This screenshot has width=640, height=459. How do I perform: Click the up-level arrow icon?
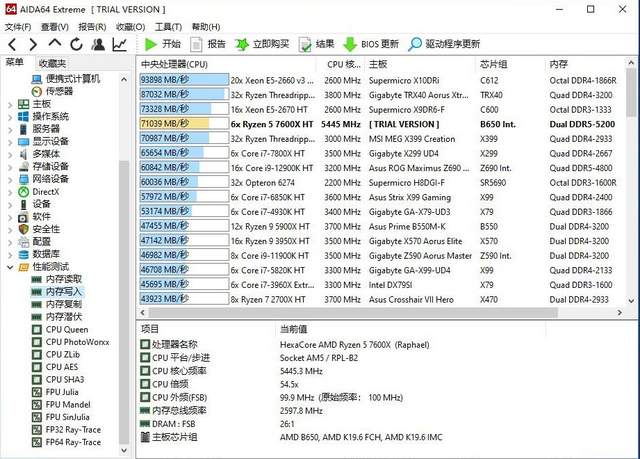point(55,43)
